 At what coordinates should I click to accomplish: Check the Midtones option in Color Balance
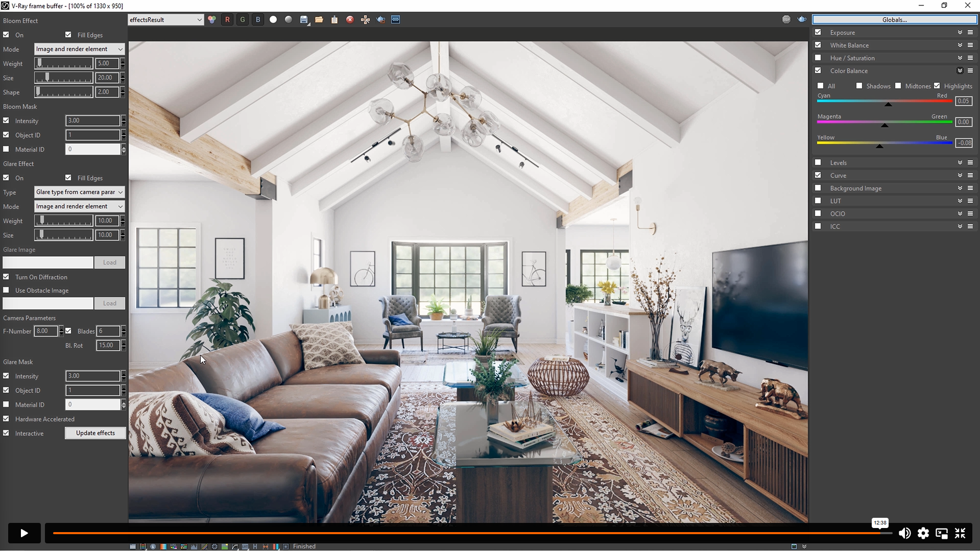click(x=898, y=86)
